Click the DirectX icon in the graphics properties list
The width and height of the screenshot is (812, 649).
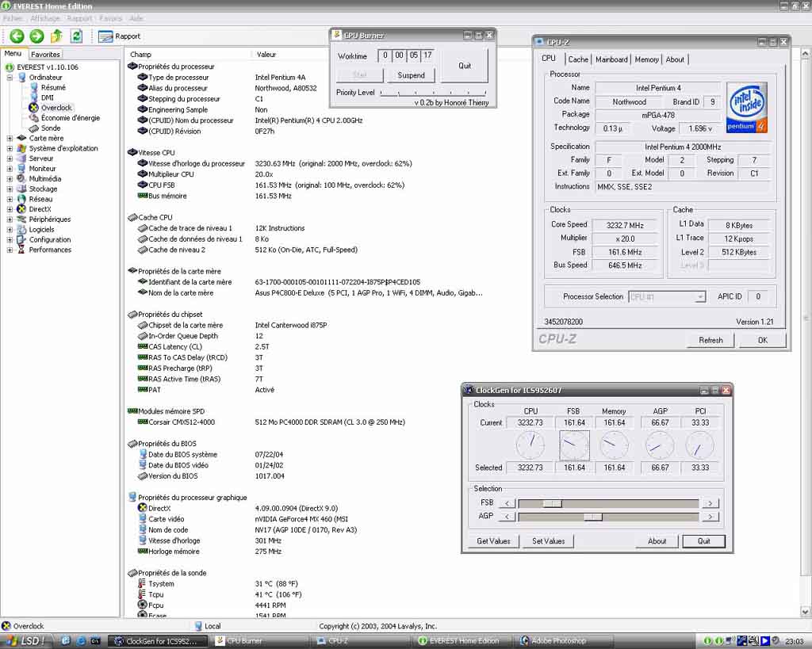(143, 508)
